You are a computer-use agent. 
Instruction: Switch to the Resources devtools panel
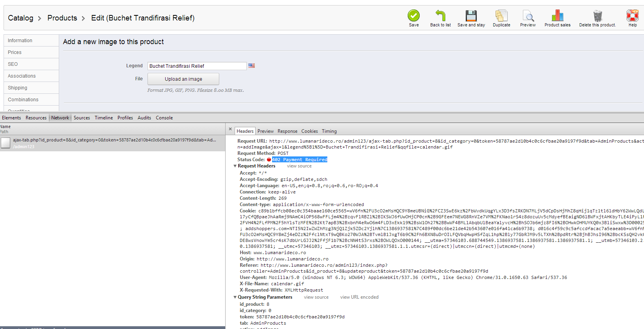(36, 118)
